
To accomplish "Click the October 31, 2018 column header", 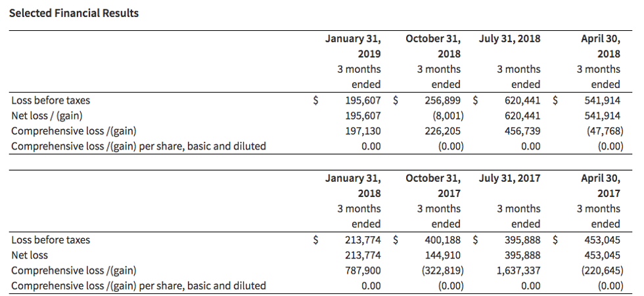I will click(x=433, y=46).
